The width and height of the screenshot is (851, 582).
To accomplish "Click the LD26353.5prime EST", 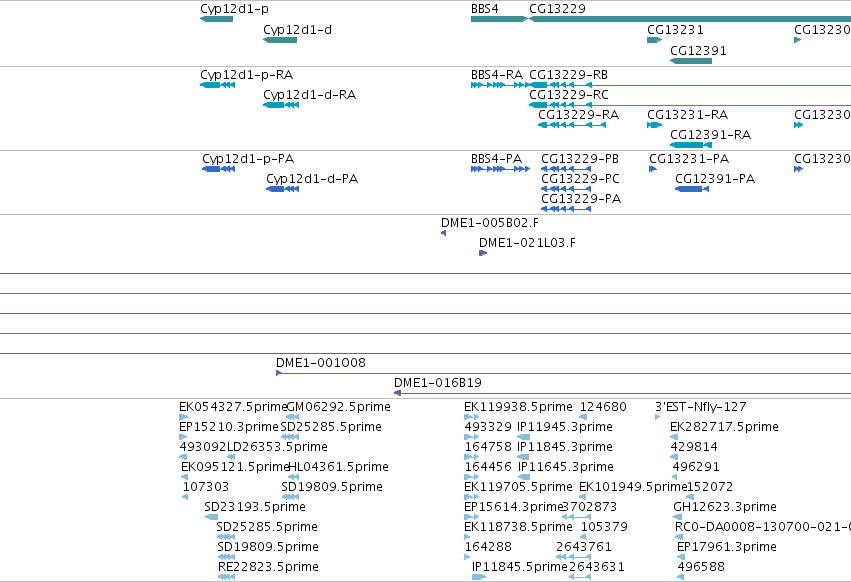I will [231, 457].
